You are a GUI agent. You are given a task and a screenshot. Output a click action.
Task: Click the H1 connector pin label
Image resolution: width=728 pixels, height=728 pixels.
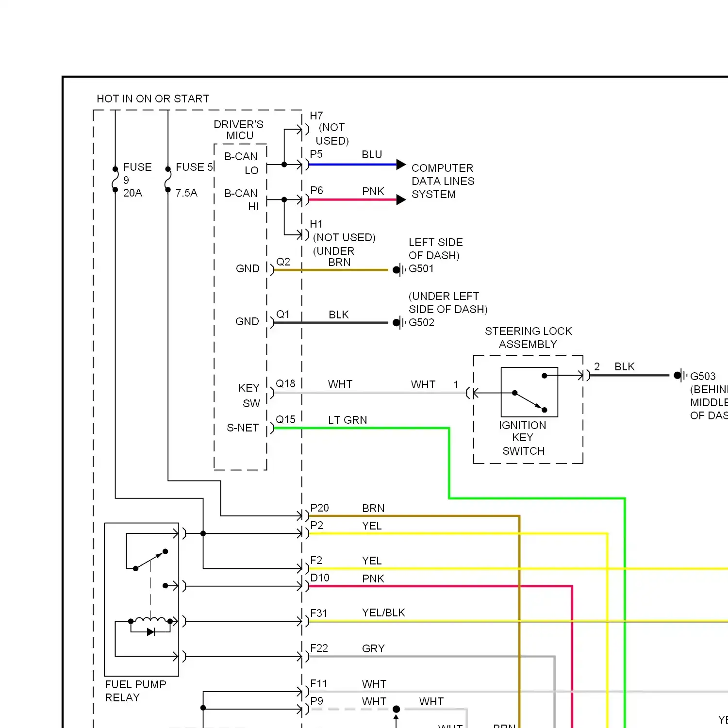point(316,224)
